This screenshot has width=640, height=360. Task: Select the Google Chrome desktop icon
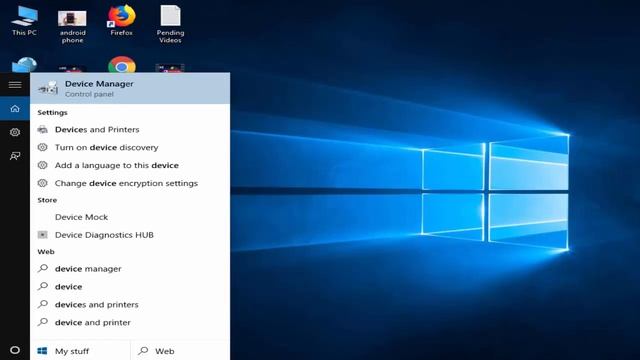pos(122,65)
